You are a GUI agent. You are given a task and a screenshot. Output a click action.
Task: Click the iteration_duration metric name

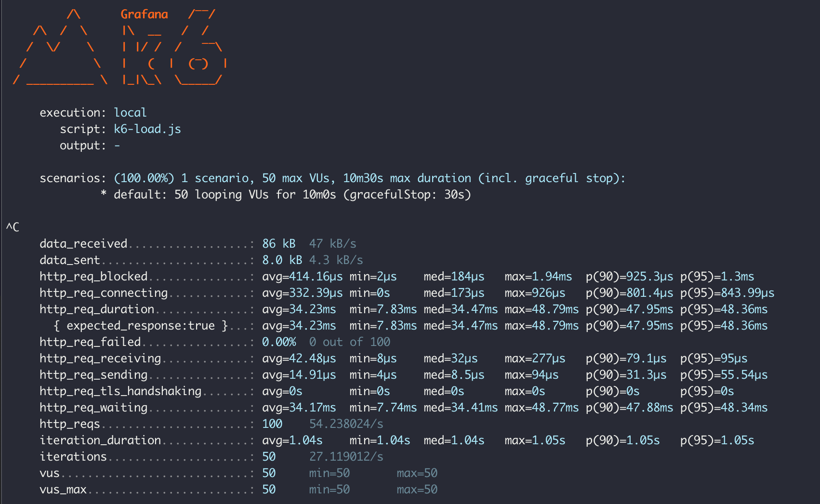(x=100, y=440)
